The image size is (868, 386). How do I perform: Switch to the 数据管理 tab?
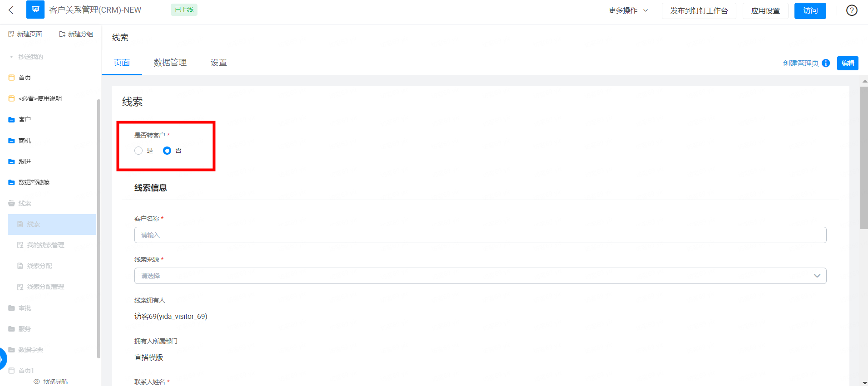click(170, 63)
